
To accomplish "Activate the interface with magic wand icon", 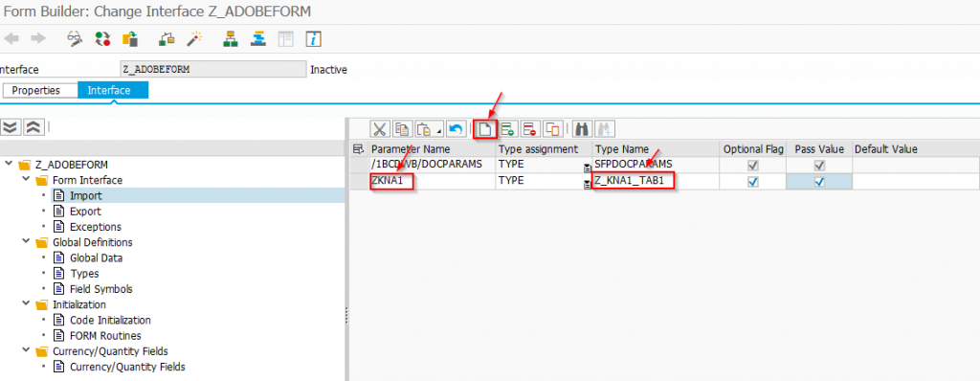I will (193, 39).
